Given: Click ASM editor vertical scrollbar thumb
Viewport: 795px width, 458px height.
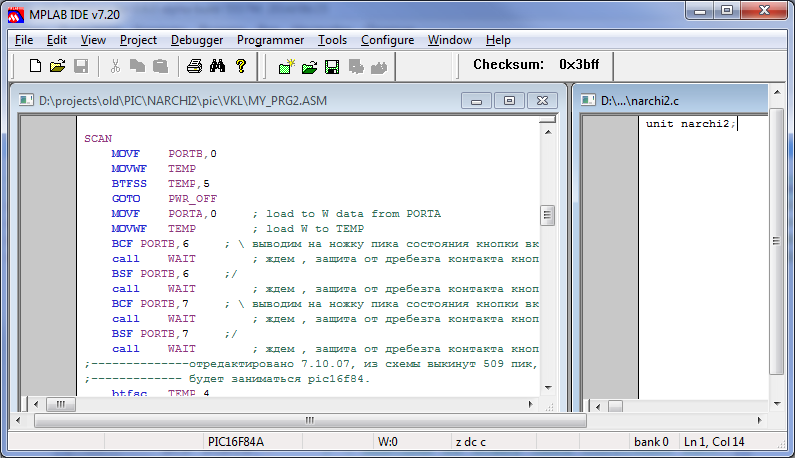Looking at the screenshot, I should (x=548, y=215).
